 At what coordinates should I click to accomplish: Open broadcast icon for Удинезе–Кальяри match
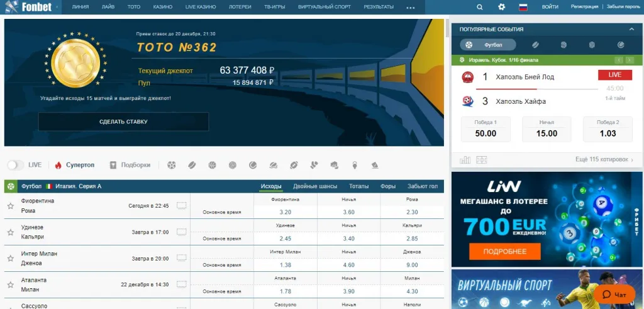pos(182,232)
